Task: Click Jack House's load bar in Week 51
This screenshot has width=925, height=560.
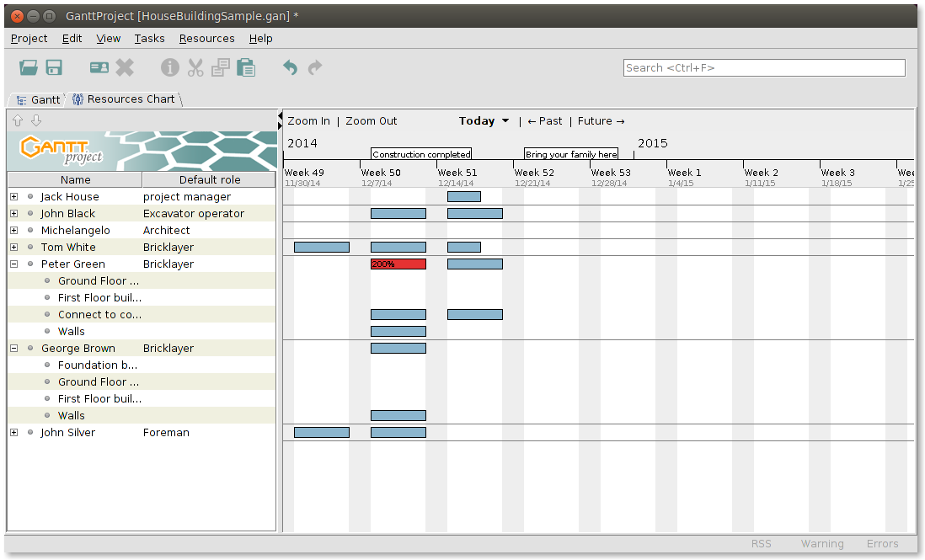Action: pos(464,196)
